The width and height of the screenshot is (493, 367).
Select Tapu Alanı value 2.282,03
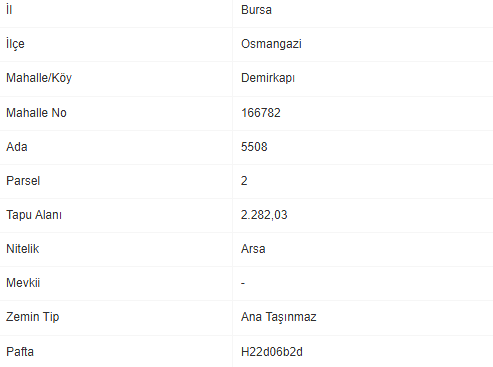pos(264,215)
